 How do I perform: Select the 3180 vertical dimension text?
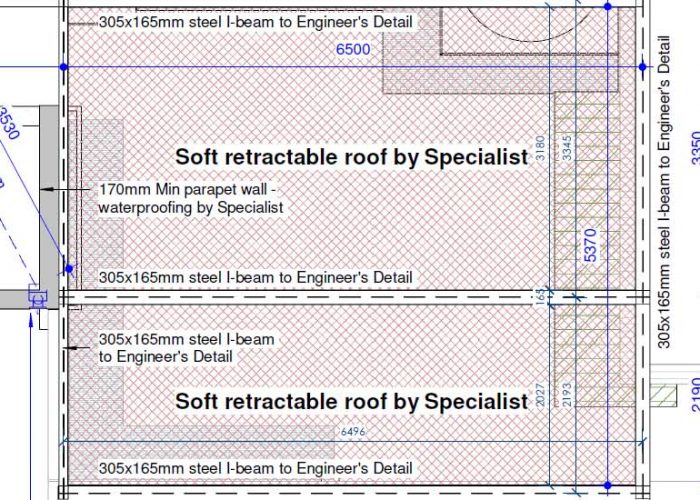tap(540, 148)
